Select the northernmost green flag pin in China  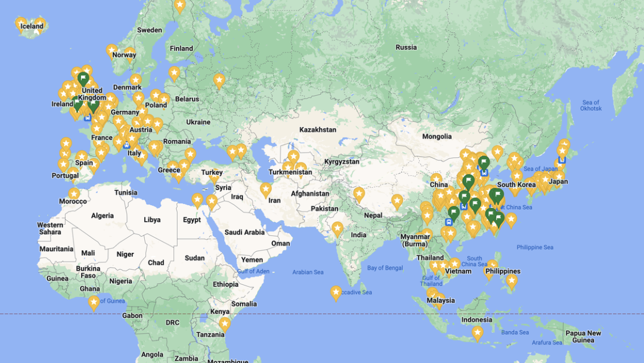pos(484,163)
